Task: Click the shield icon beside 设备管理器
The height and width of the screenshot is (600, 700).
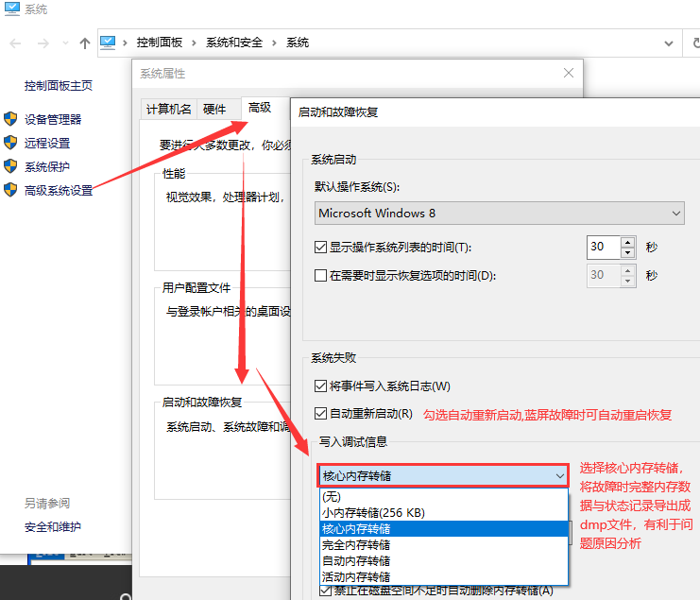Action: tap(10, 119)
